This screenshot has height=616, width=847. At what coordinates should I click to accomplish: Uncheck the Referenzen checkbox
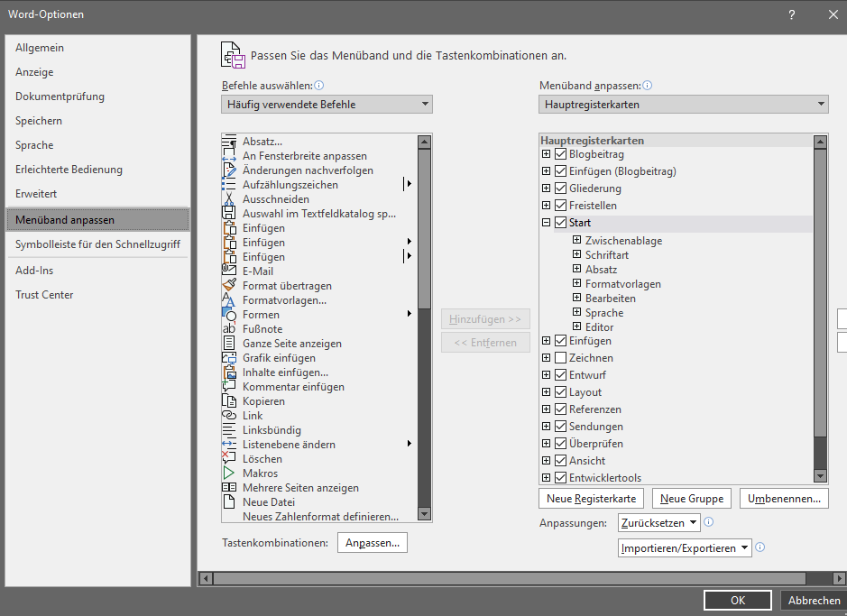561,409
